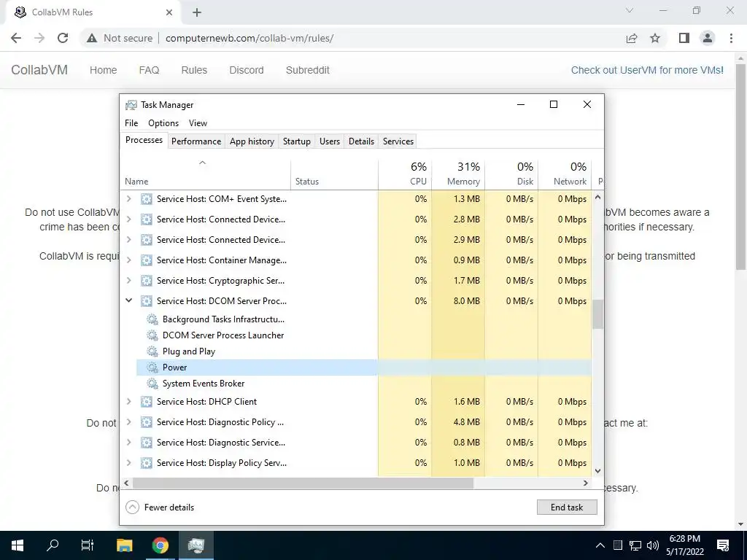Click the taskbar volume speaker icon
This screenshot has width=747, height=560.
(x=653, y=545)
